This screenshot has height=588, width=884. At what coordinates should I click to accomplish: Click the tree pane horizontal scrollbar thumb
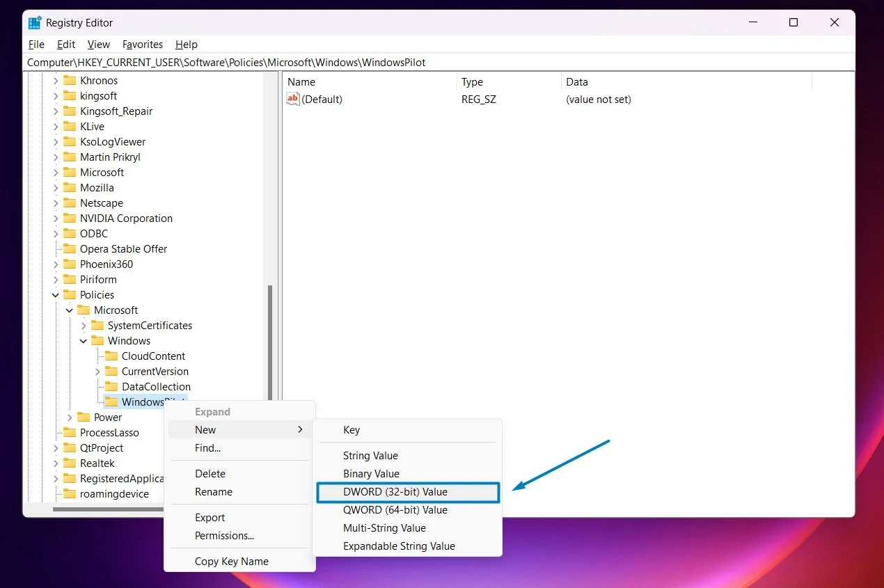click(x=108, y=509)
